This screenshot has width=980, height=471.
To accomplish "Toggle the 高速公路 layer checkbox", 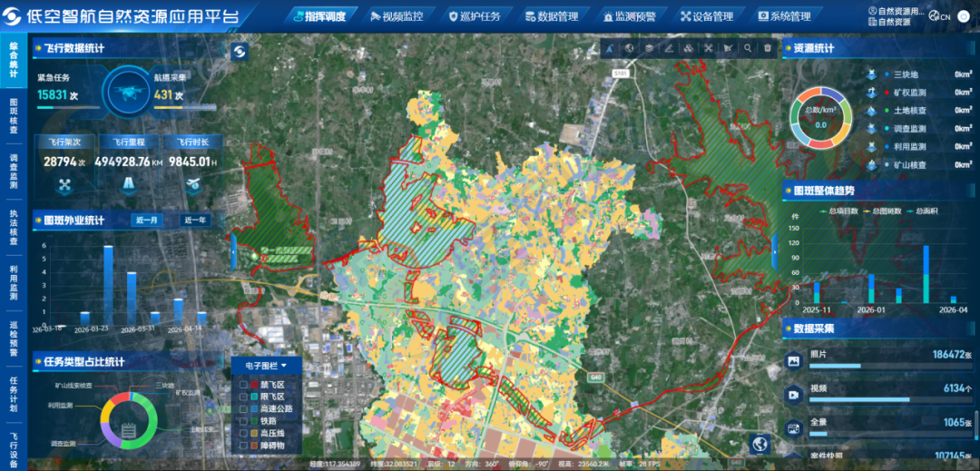I will [x=243, y=409].
